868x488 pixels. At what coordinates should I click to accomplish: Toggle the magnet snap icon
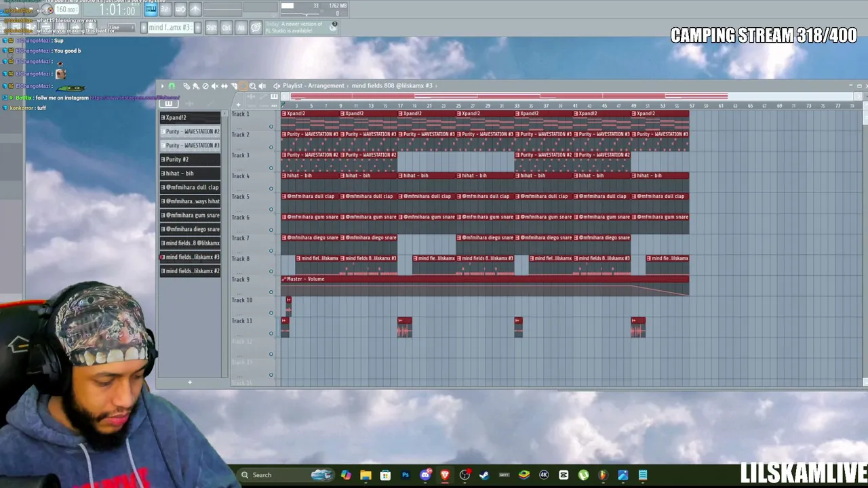coord(172,86)
